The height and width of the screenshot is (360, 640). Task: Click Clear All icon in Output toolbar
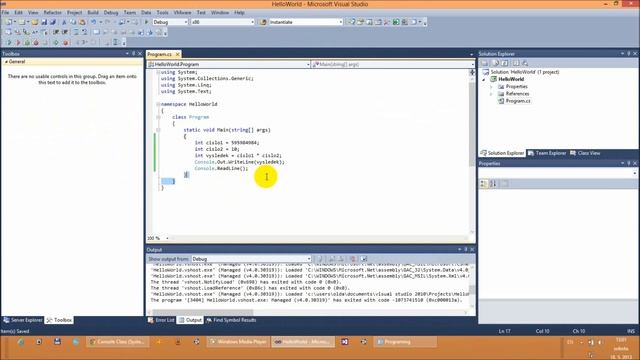click(353, 259)
